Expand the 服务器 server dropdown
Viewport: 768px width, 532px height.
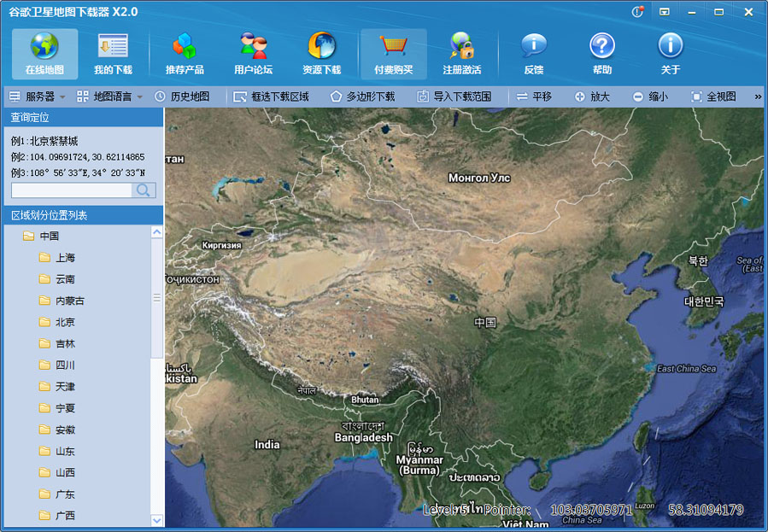tap(38, 97)
